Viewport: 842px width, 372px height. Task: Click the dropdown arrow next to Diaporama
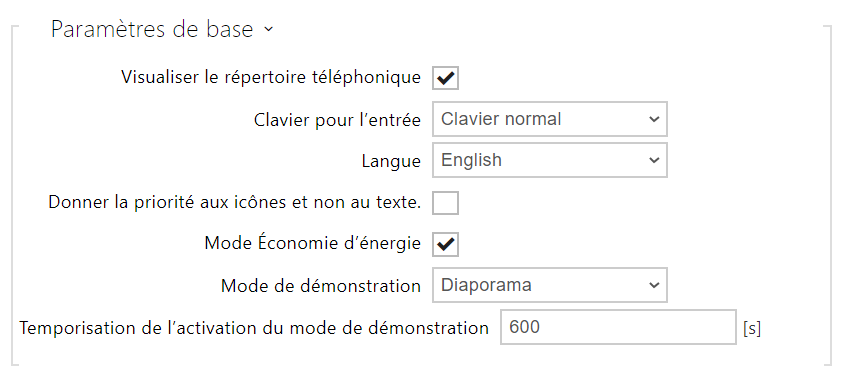tap(654, 286)
